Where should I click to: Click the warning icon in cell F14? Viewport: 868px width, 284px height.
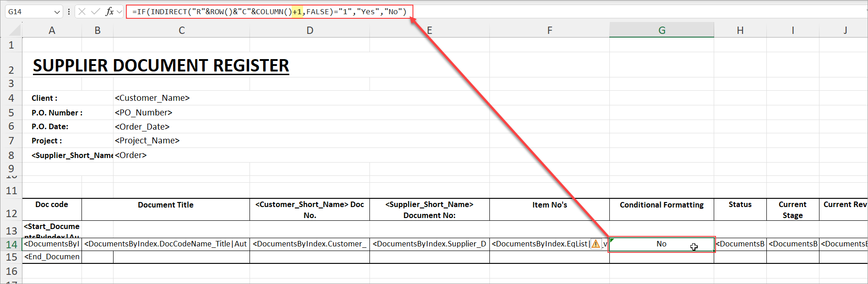point(596,244)
